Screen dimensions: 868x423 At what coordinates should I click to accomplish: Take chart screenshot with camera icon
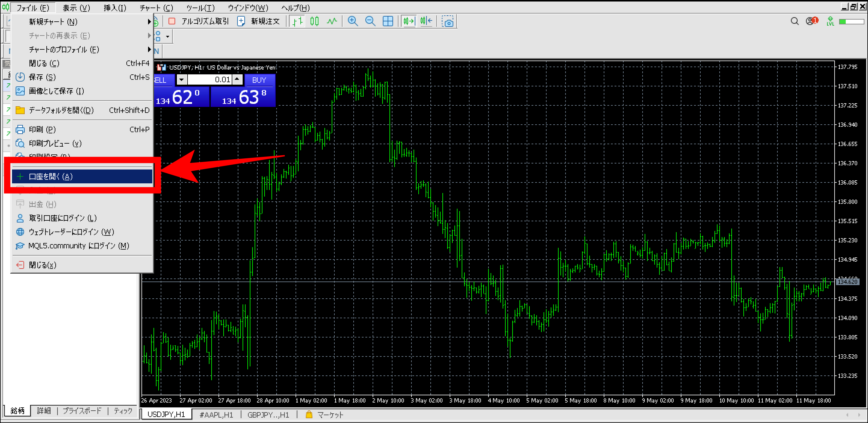click(x=448, y=22)
